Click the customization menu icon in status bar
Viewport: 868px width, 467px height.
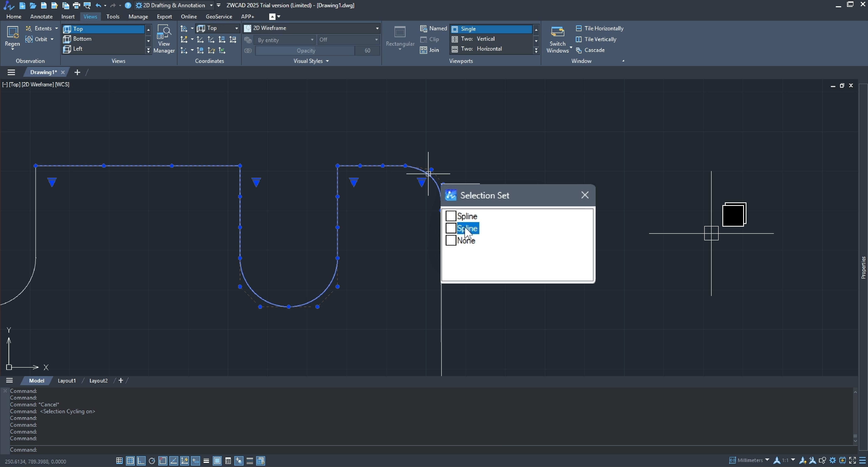pos(863,460)
